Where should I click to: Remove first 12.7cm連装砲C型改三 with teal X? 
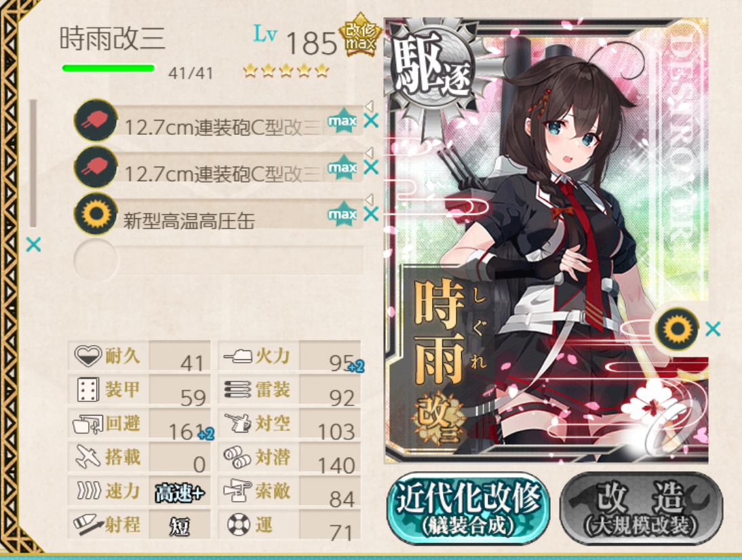point(371,120)
